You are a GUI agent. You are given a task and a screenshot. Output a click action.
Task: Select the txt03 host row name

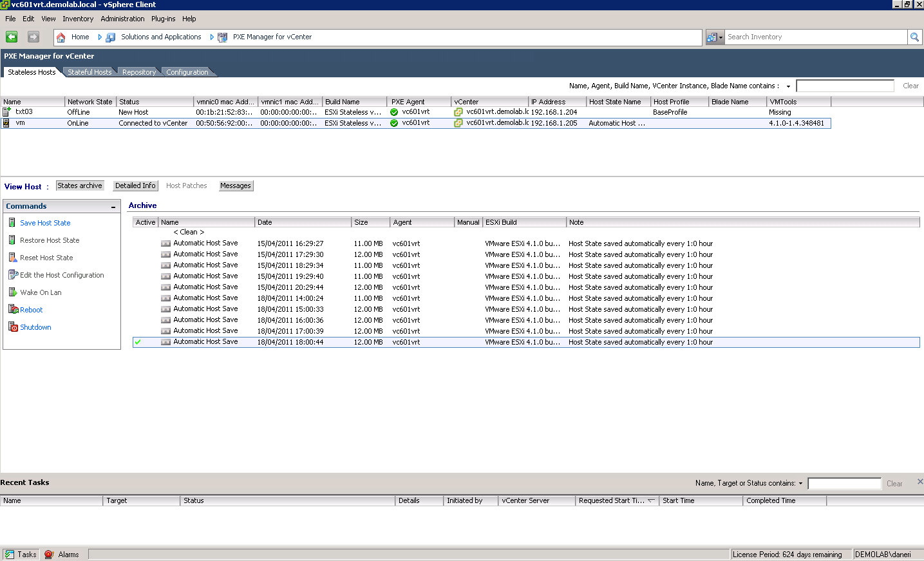coord(24,112)
